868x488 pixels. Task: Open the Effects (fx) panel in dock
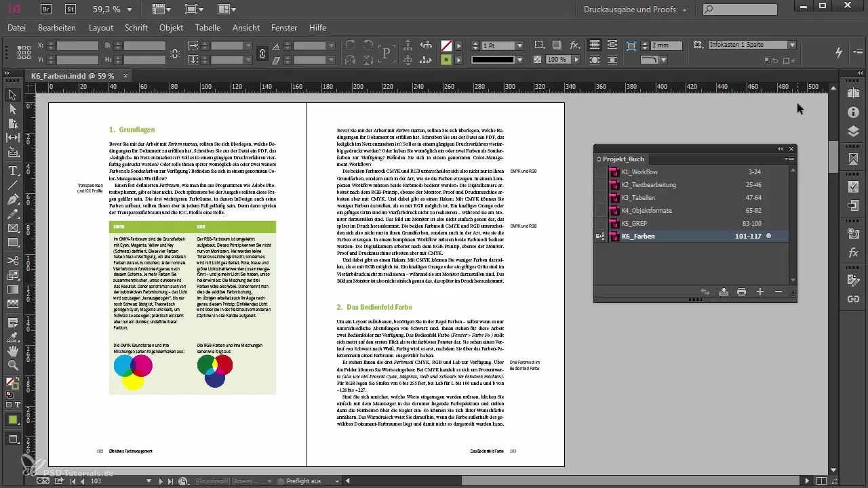853,254
